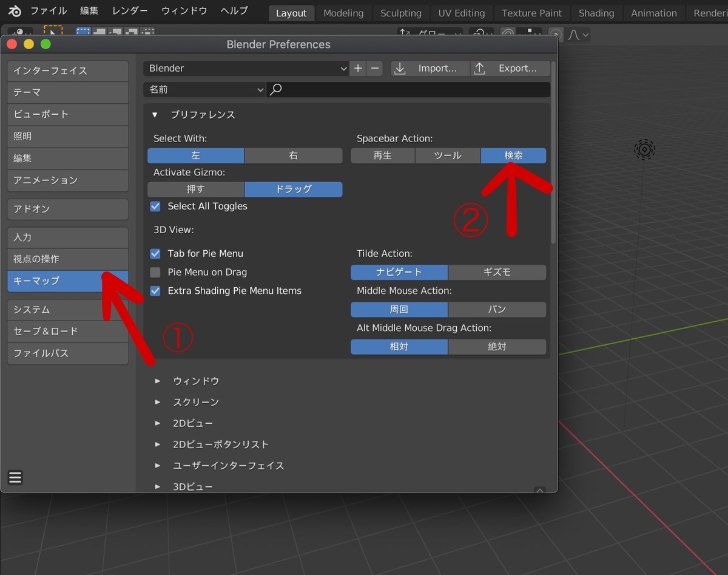
Task: Open proportional editing falloff dropdown
Action: [577, 35]
